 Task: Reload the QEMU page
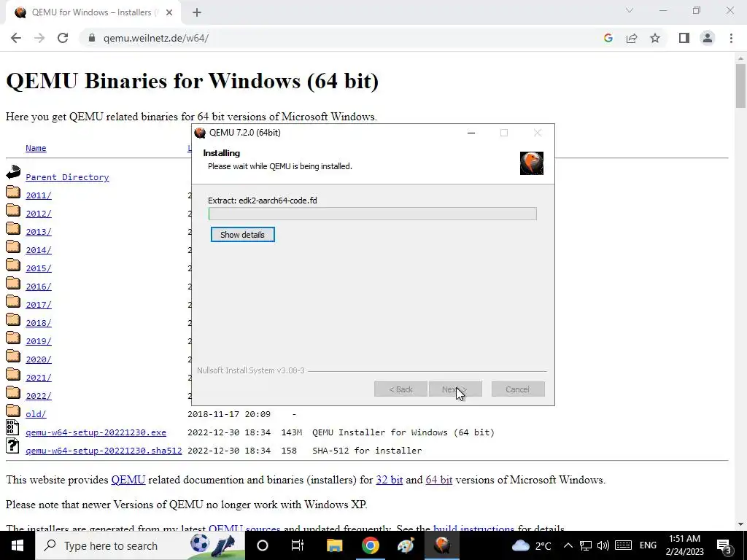[63, 38]
